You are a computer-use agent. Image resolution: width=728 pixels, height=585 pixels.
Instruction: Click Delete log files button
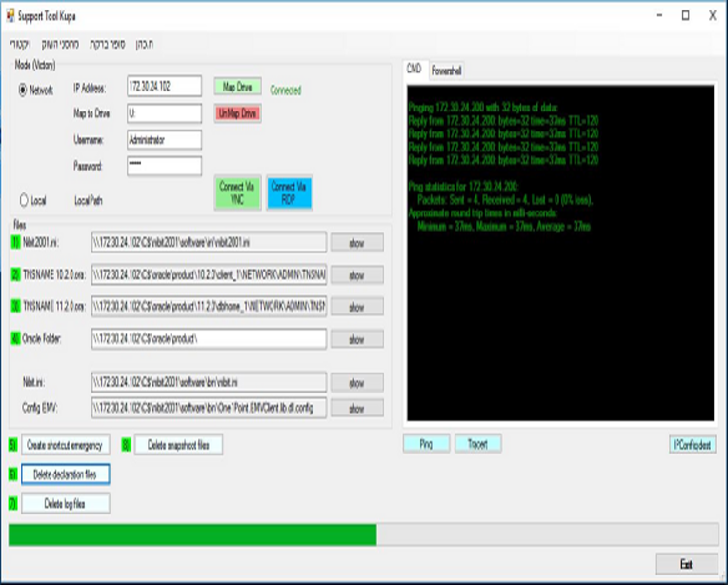[x=65, y=504]
